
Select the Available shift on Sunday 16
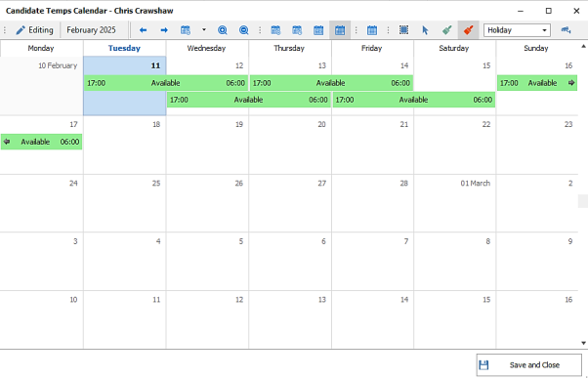click(x=537, y=83)
